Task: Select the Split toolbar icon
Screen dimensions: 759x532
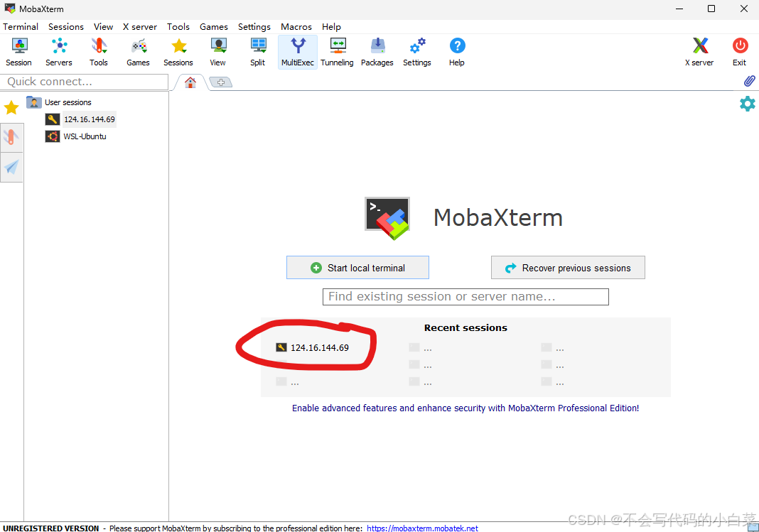Action: pyautogui.click(x=257, y=52)
